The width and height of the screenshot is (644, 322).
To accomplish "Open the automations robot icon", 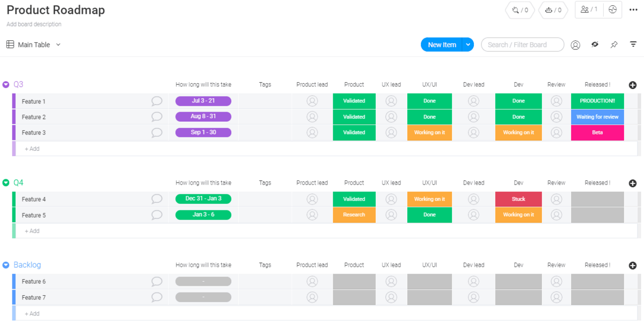I will click(553, 10).
